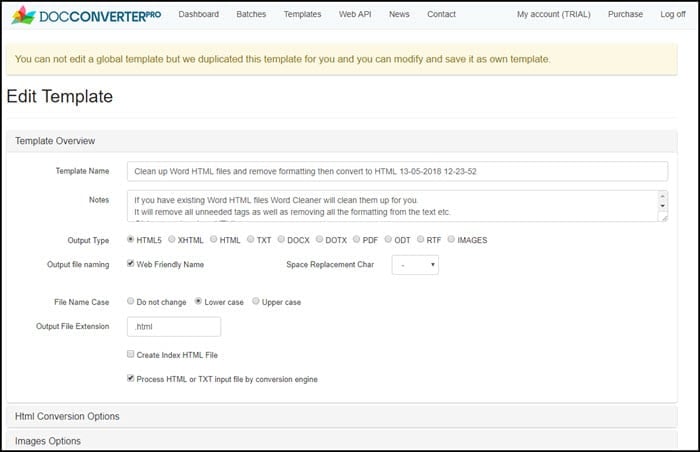Open the Contact page
Image resolution: width=700 pixels, height=452 pixels.
point(441,14)
